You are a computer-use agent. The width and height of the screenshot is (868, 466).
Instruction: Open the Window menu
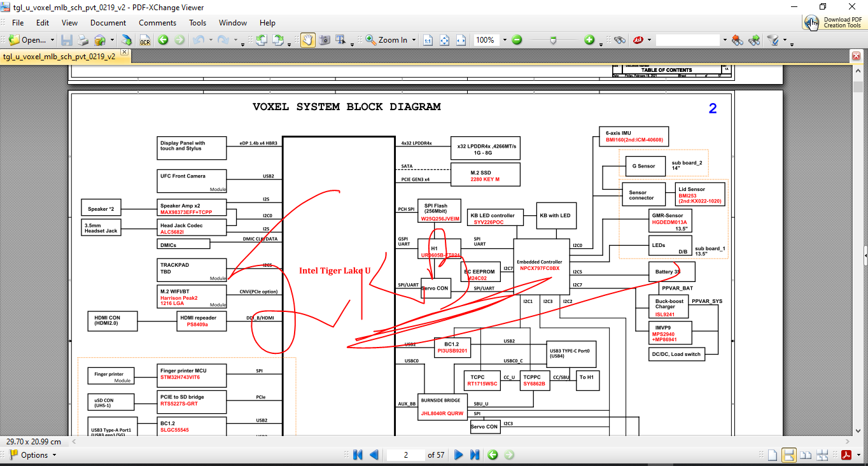(233, 22)
